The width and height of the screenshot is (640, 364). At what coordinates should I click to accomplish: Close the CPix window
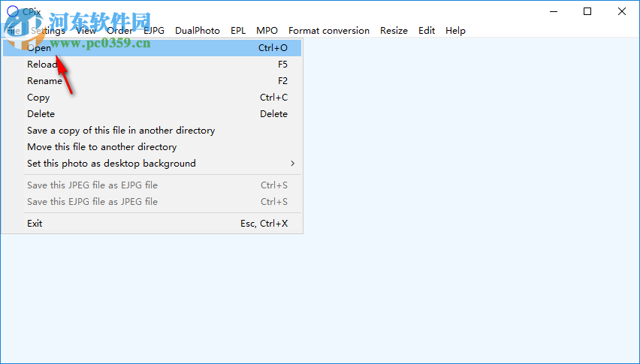click(622, 11)
